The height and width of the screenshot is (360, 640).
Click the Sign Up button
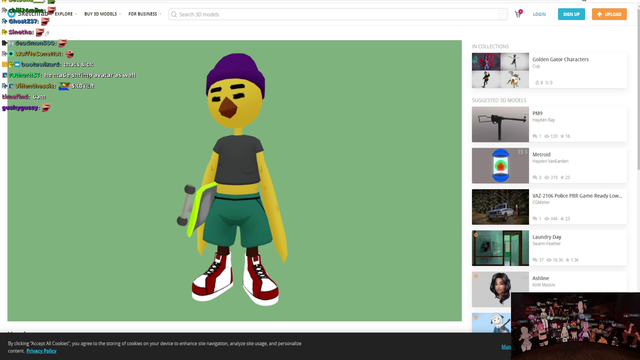(571, 14)
